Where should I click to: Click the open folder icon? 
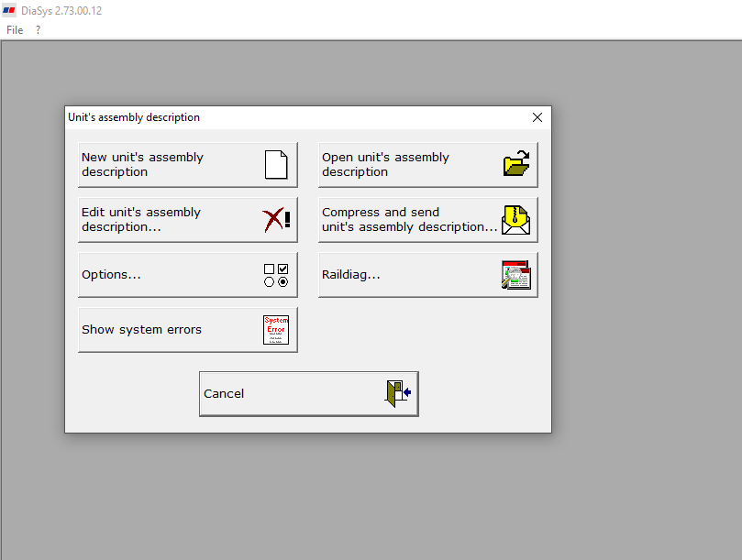click(x=516, y=163)
